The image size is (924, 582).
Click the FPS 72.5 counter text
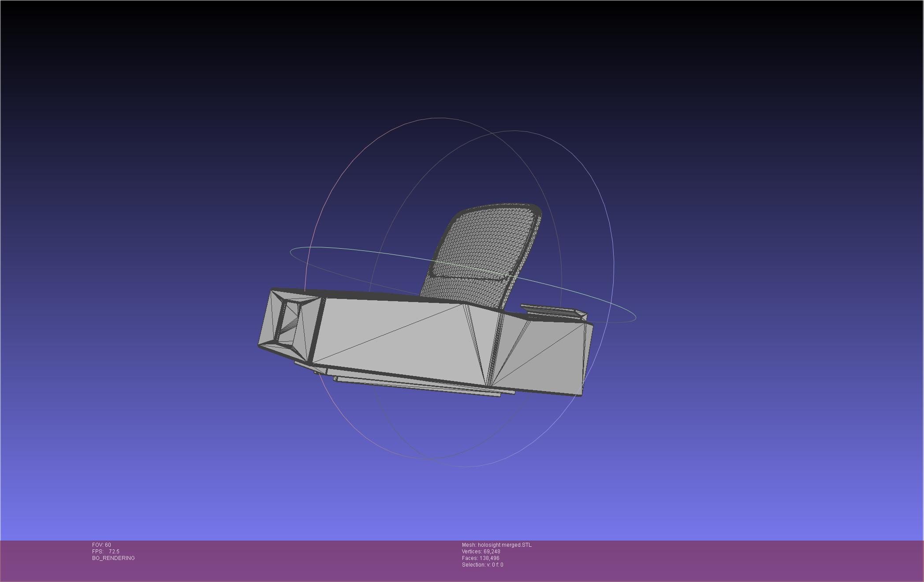(106, 552)
